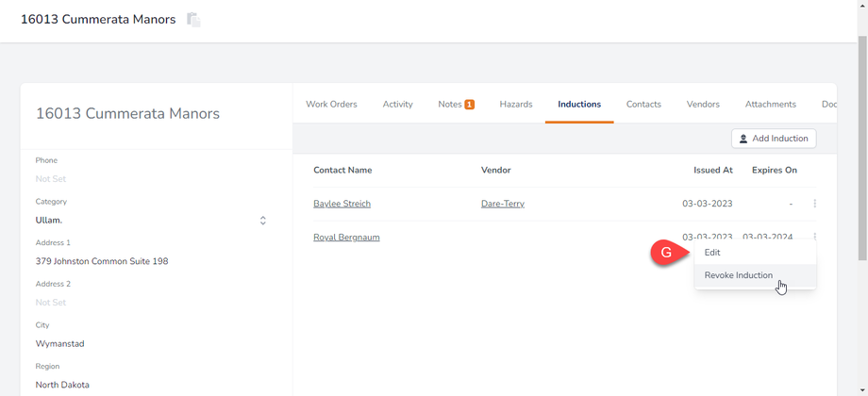Click the Royal Bergnaum contact link
The image size is (868, 396).
click(346, 238)
